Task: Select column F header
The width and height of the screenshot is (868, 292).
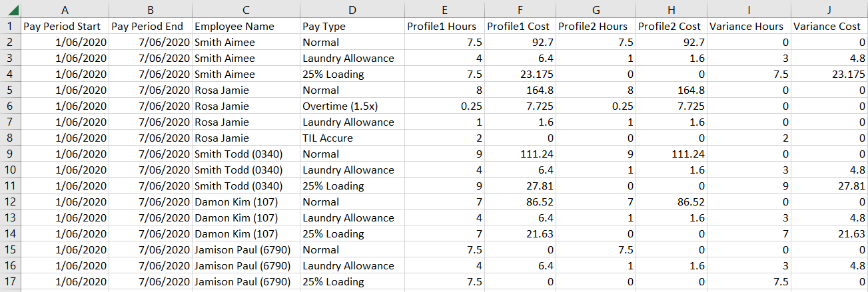Action: click(520, 10)
